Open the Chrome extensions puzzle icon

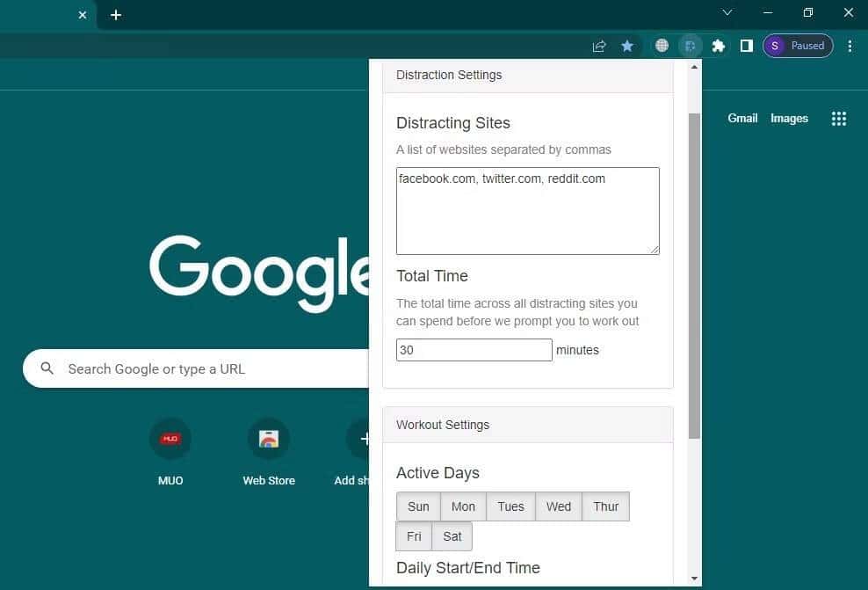point(718,46)
